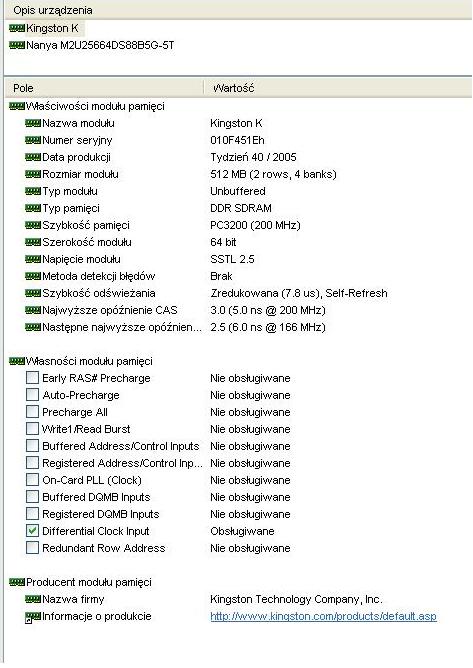Click the Wartość column header

[x=234, y=88]
